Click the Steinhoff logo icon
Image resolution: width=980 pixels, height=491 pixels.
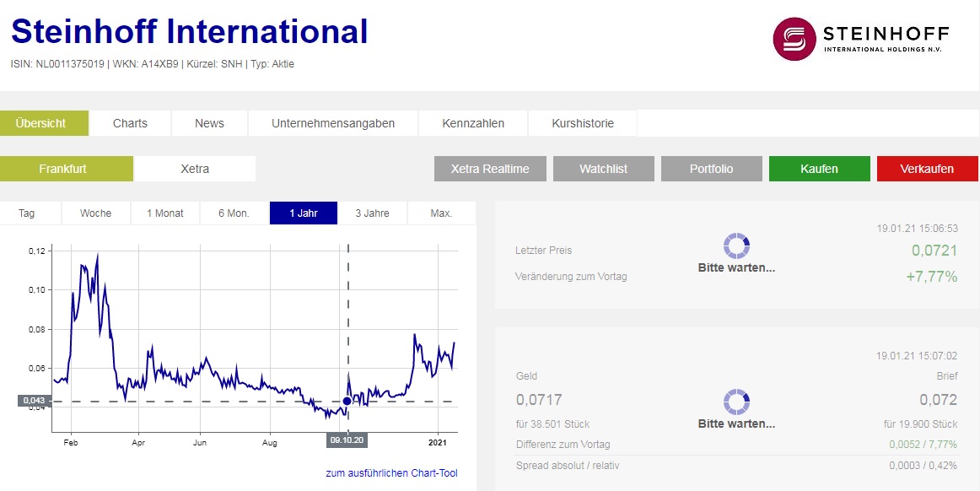tap(794, 37)
